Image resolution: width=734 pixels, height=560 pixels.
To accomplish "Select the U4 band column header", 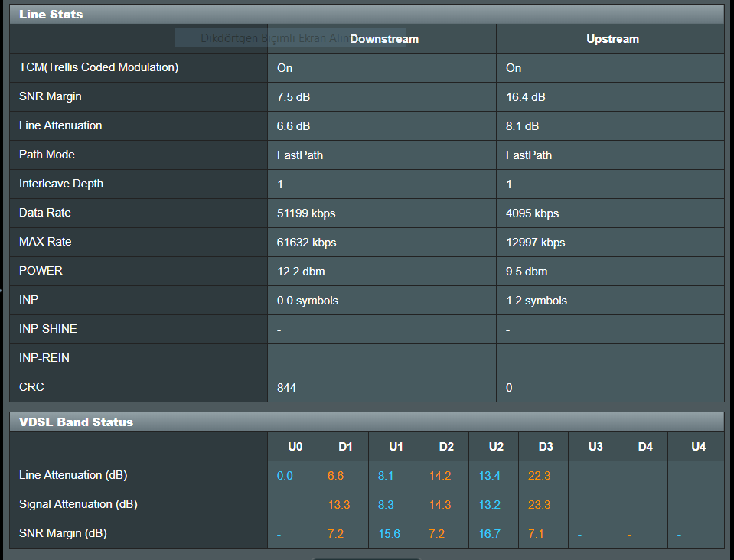I will [x=699, y=446].
